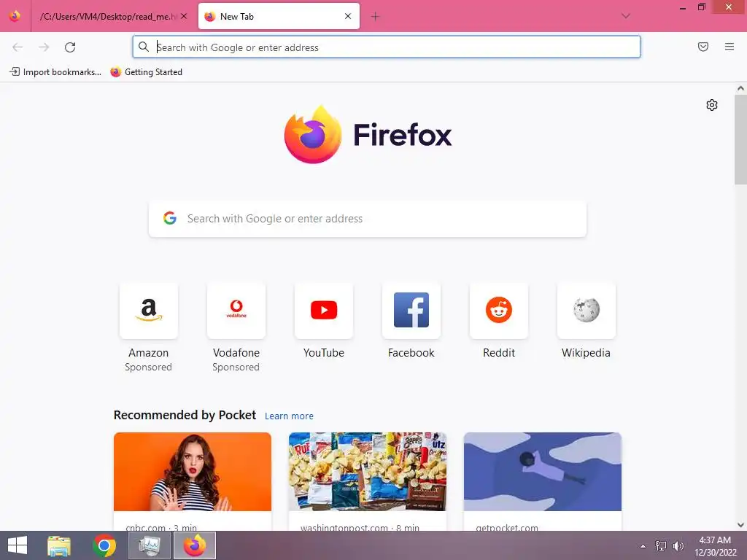
Task: Click the search magnifier in address bar
Action: pos(144,47)
